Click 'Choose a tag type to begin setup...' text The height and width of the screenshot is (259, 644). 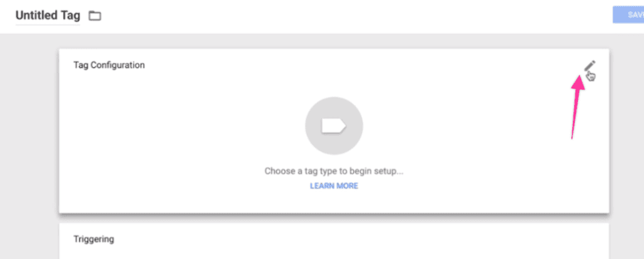click(x=334, y=171)
